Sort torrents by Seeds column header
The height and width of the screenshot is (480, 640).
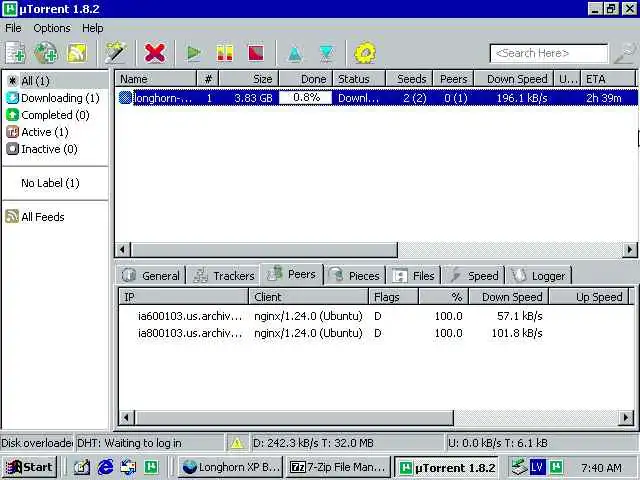point(409,79)
